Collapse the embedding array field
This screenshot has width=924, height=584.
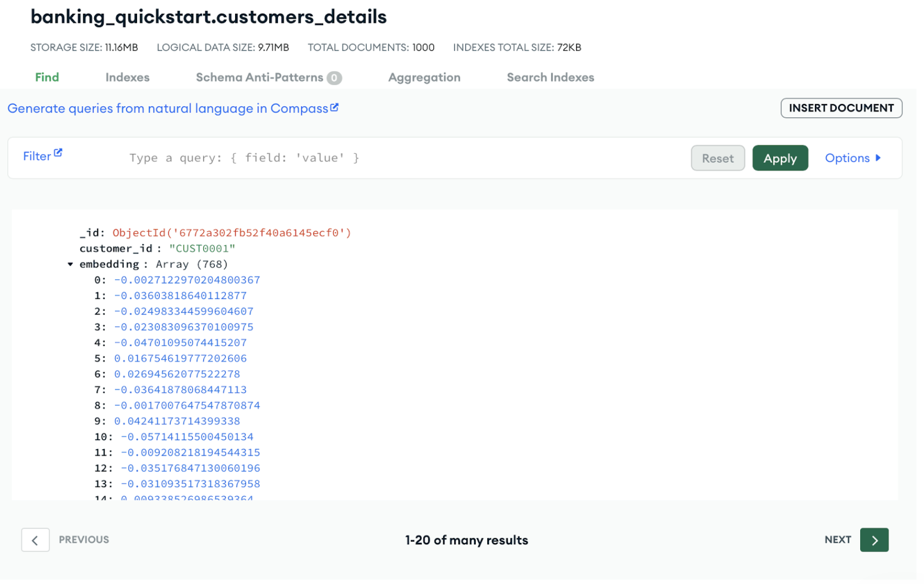pyautogui.click(x=70, y=264)
